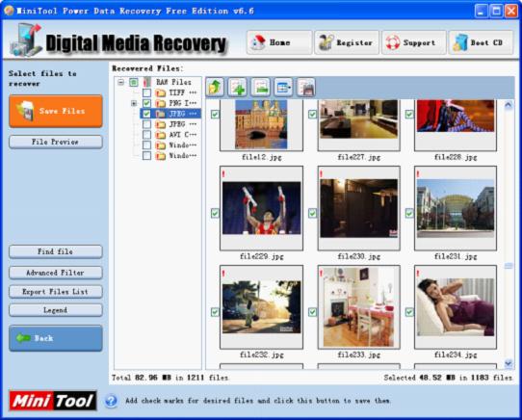Click the red exclamation mark on file229.jpg

[223, 173]
